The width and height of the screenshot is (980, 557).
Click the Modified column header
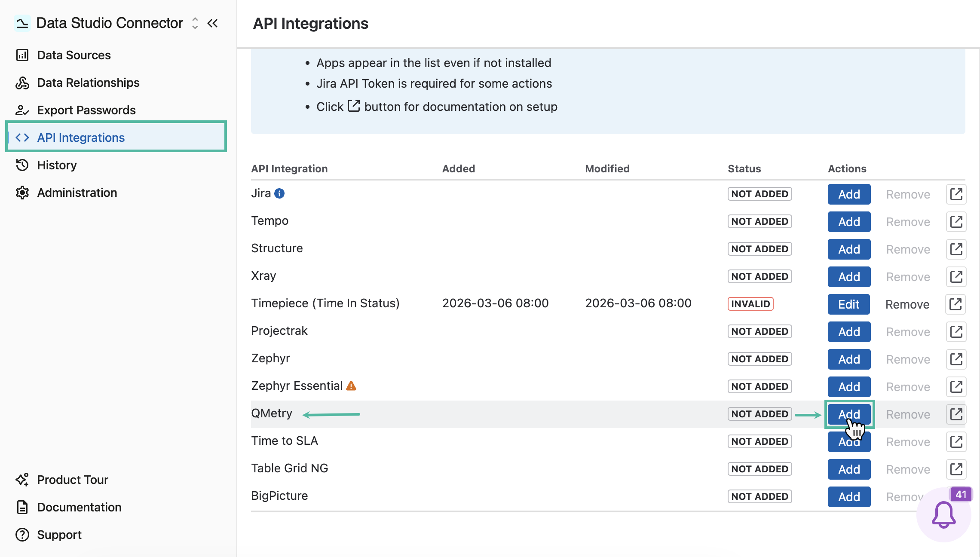607,168
